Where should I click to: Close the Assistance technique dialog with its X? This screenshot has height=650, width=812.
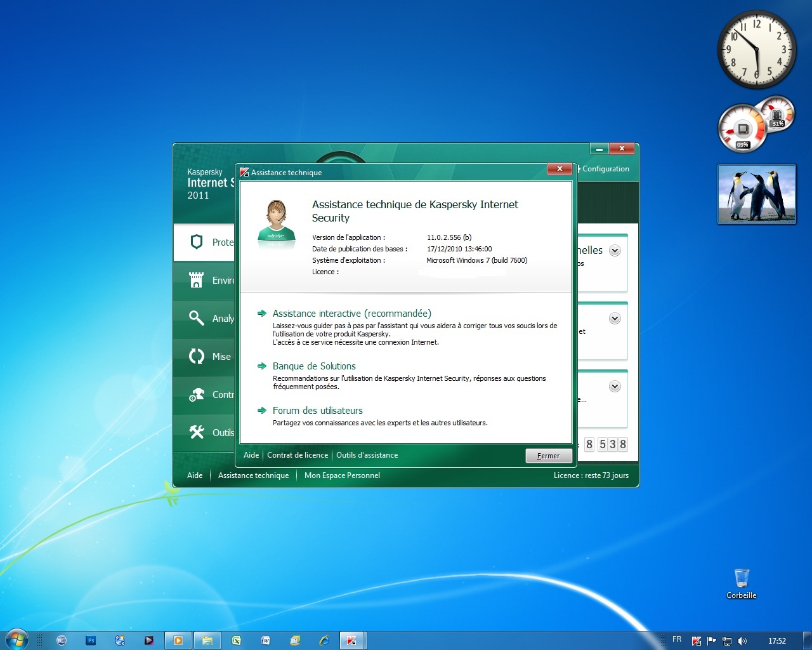point(560,168)
